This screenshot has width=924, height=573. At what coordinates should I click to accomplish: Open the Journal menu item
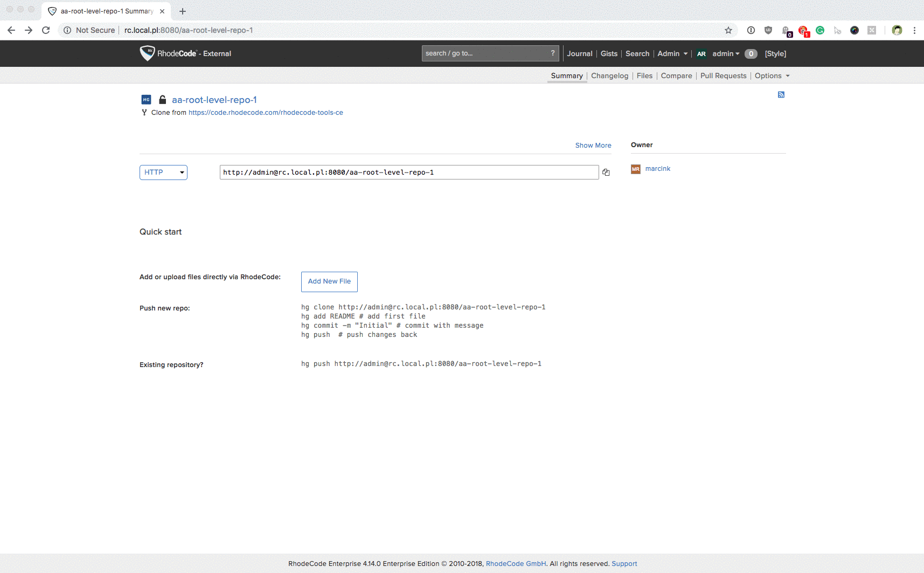[x=579, y=54]
